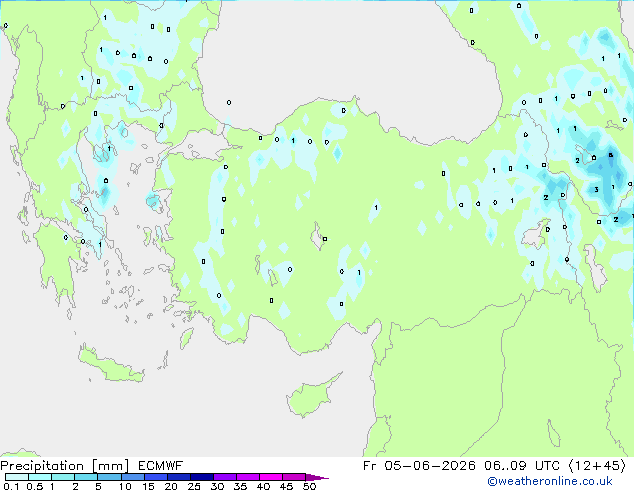Click the "30" legend scale value

tap(217, 486)
